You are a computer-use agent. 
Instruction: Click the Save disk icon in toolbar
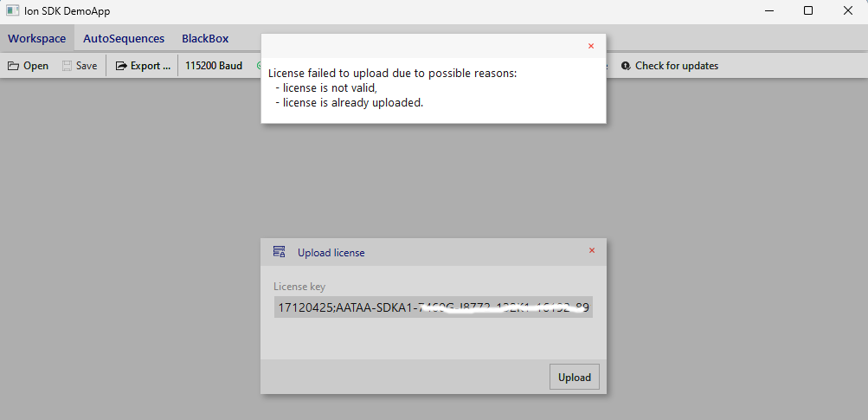67,66
